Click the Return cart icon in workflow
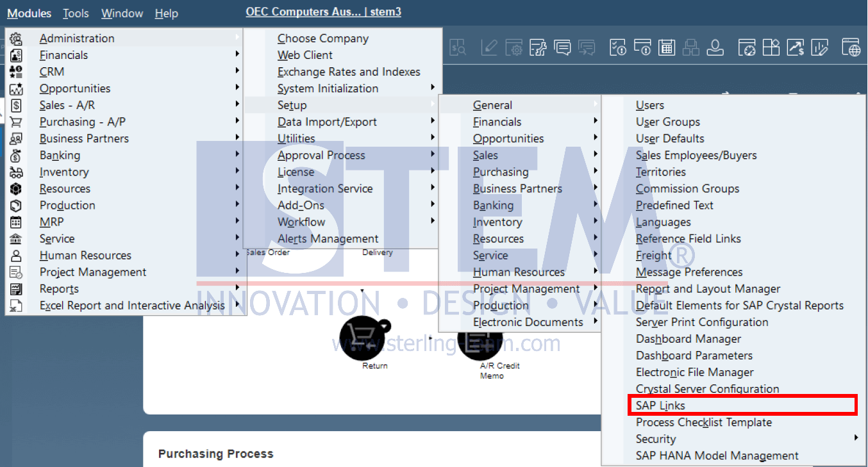The width and height of the screenshot is (868, 467). [363, 338]
